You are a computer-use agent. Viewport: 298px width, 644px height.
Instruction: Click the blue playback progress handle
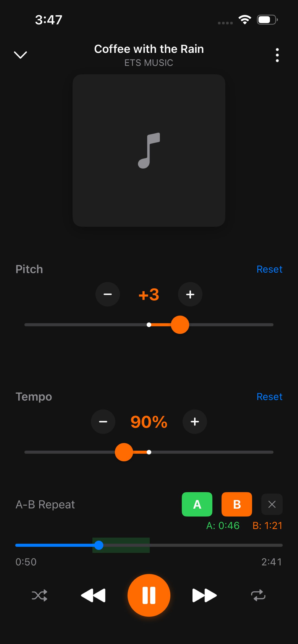(99, 545)
